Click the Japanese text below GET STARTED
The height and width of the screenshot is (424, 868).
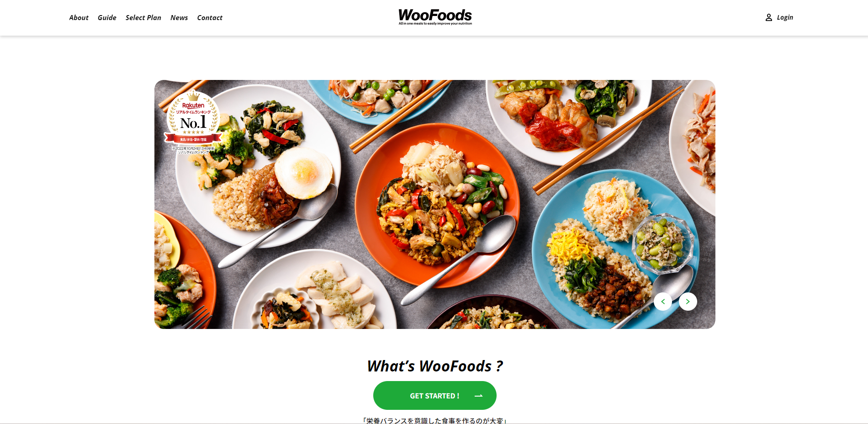(434, 420)
